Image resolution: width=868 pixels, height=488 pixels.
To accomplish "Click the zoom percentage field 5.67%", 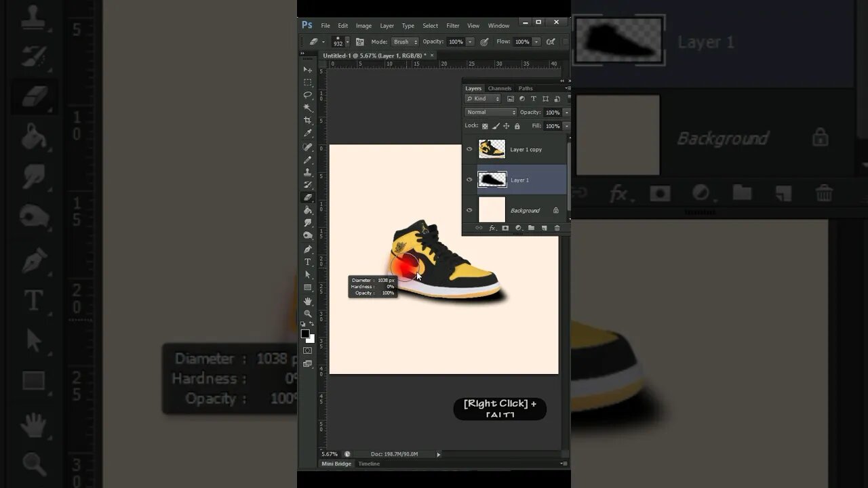I will coord(330,454).
